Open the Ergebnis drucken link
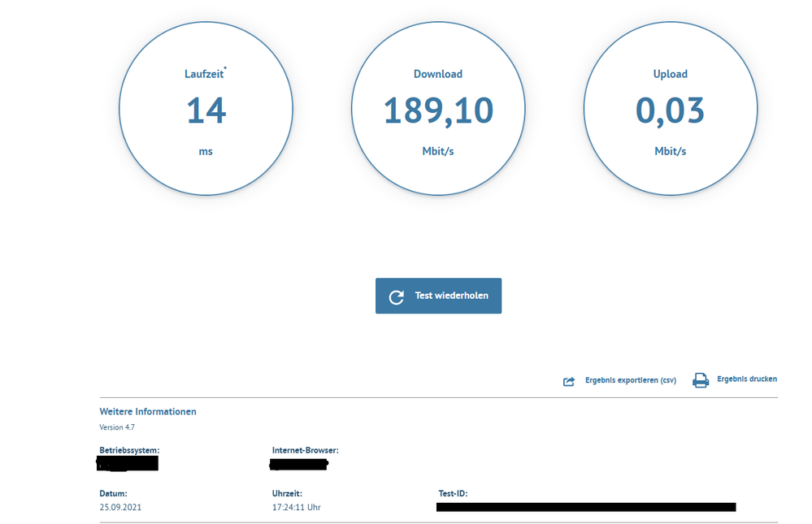 pos(747,379)
